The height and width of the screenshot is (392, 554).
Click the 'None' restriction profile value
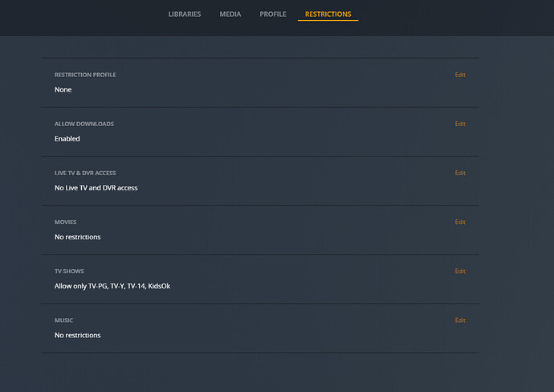pyautogui.click(x=63, y=90)
